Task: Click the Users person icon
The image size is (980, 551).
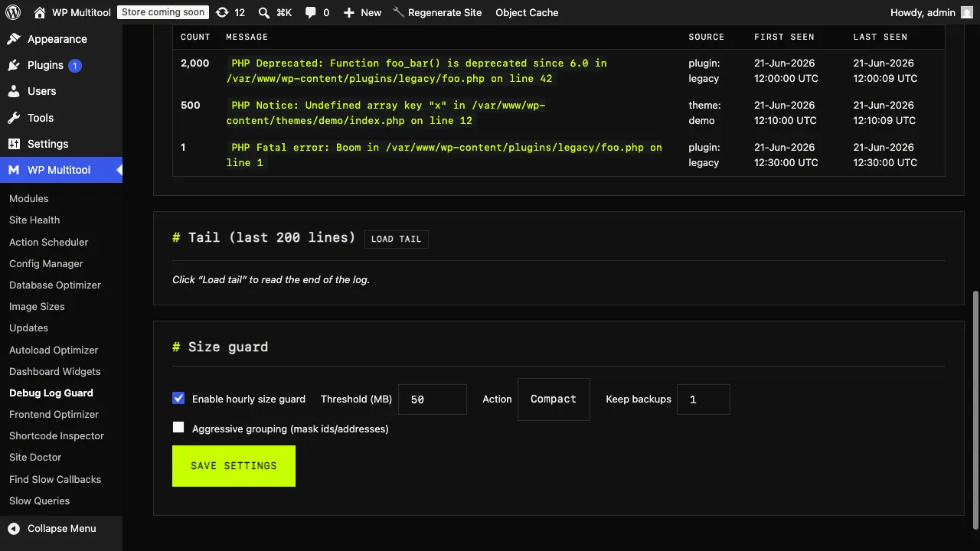Action: pos(14,91)
